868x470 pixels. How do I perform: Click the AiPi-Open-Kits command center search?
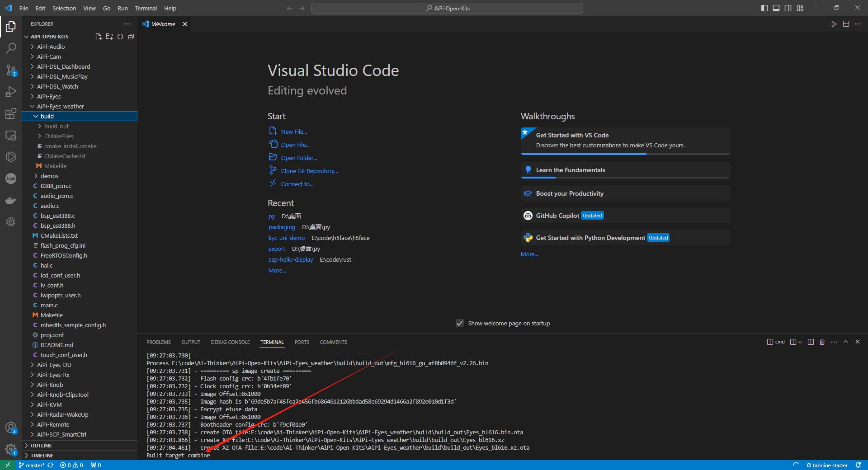tap(447, 8)
